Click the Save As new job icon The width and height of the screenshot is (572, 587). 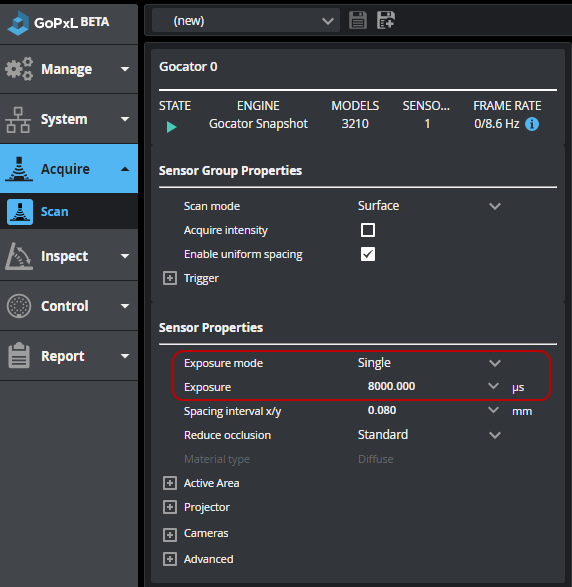click(x=386, y=20)
